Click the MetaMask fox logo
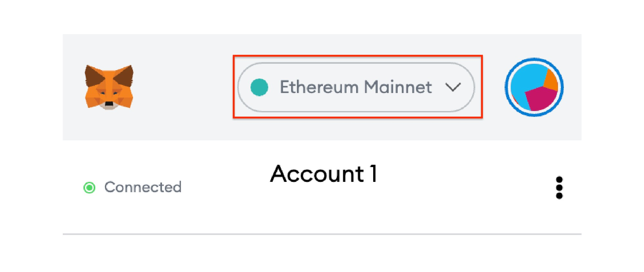 click(109, 87)
